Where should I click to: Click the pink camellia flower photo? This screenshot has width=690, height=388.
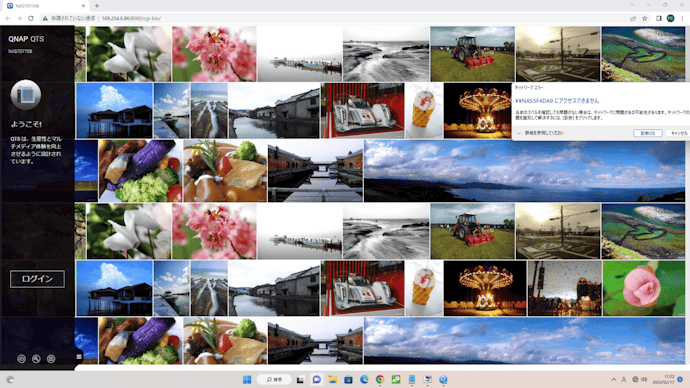pyautogui.click(x=643, y=288)
